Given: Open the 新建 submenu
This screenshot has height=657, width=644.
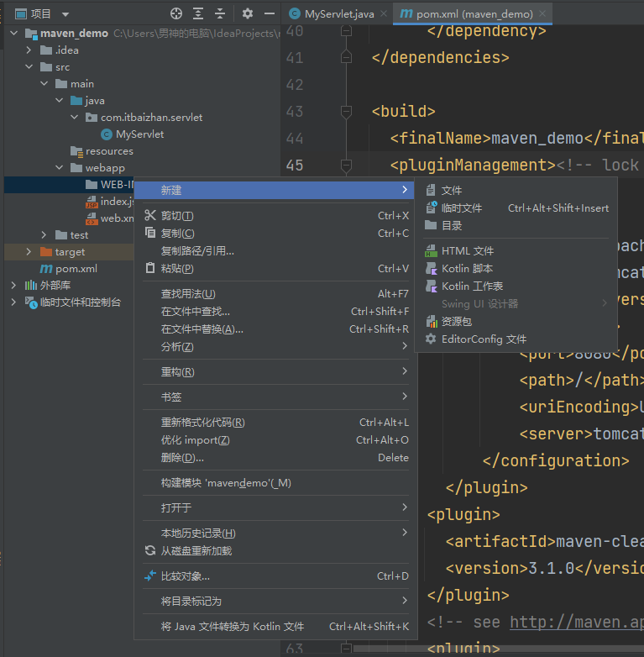Looking at the screenshot, I should (x=275, y=190).
